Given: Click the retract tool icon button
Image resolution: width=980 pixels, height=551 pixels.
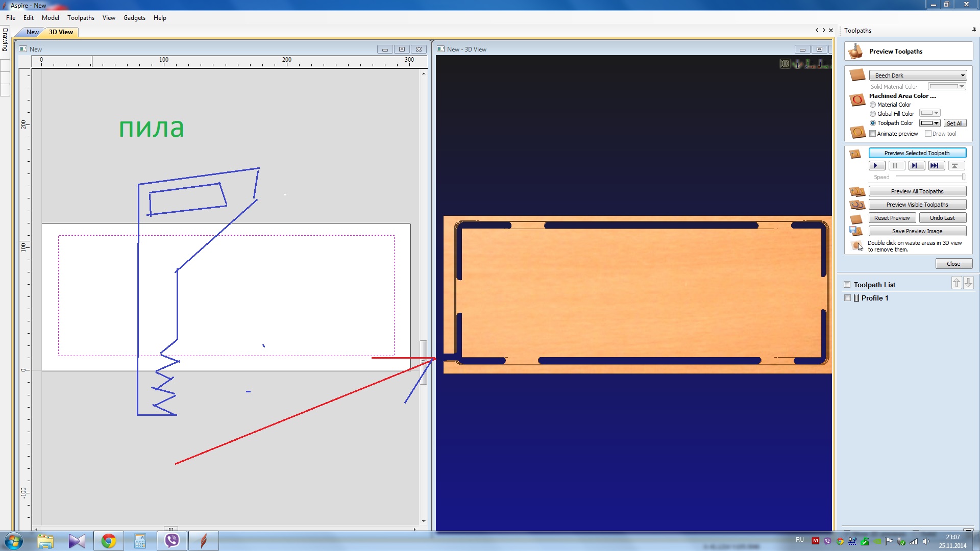Looking at the screenshot, I should 955,166.
